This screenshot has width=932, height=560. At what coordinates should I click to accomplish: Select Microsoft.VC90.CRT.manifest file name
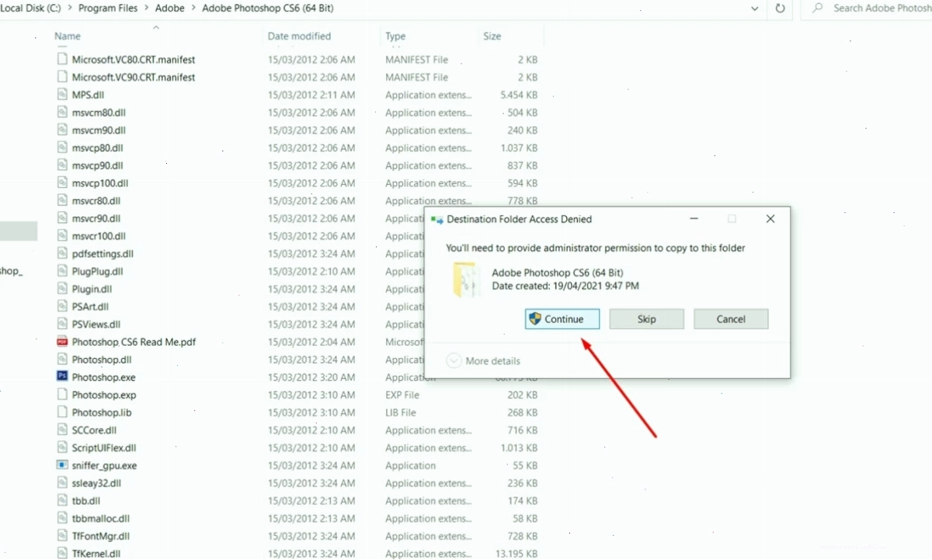point(134,77)
